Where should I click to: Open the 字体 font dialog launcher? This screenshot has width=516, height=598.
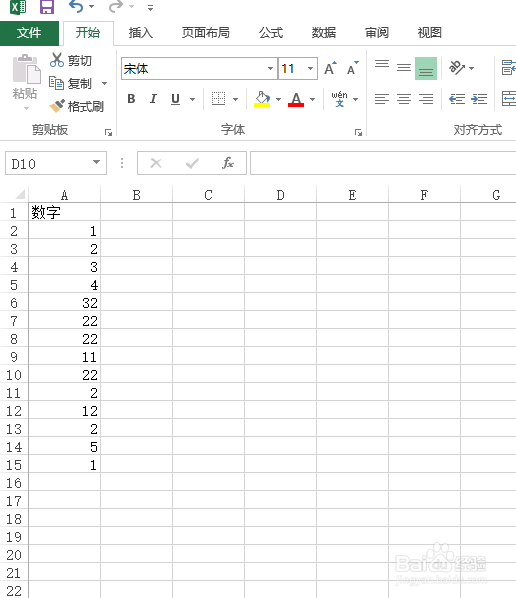tap(358, 133)
